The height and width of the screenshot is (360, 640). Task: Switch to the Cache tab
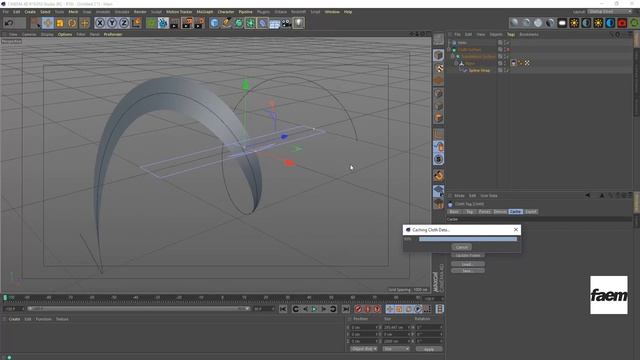(x=516, y=211)
